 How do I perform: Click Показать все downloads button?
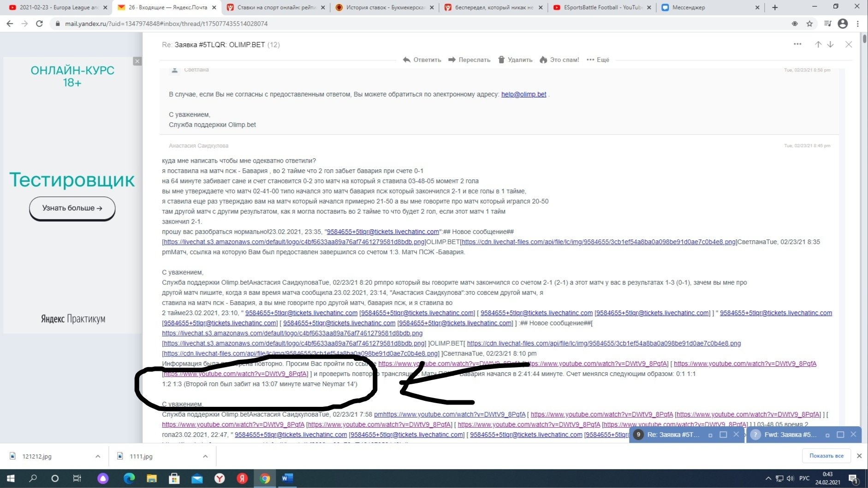[x=826, y=456]
